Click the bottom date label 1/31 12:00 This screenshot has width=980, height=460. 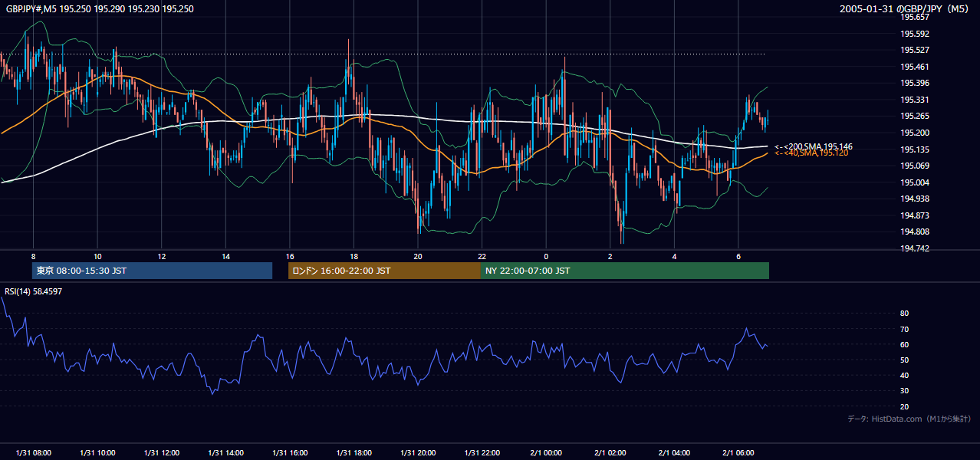[x=161, y=453]
